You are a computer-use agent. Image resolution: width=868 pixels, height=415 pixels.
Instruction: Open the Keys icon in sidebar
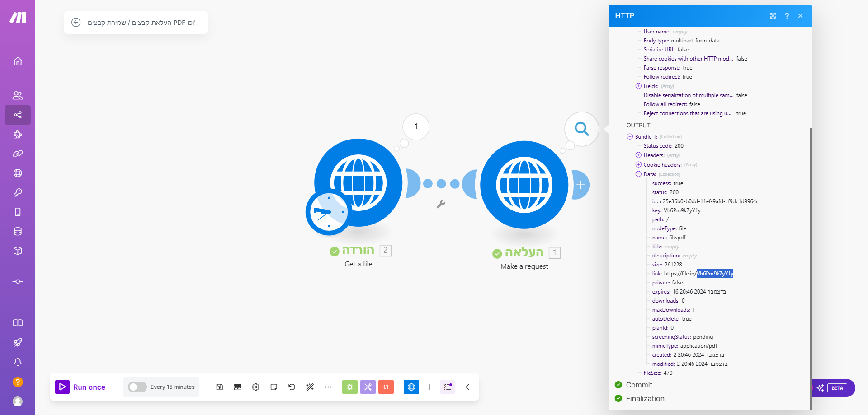tap(18, 192)
